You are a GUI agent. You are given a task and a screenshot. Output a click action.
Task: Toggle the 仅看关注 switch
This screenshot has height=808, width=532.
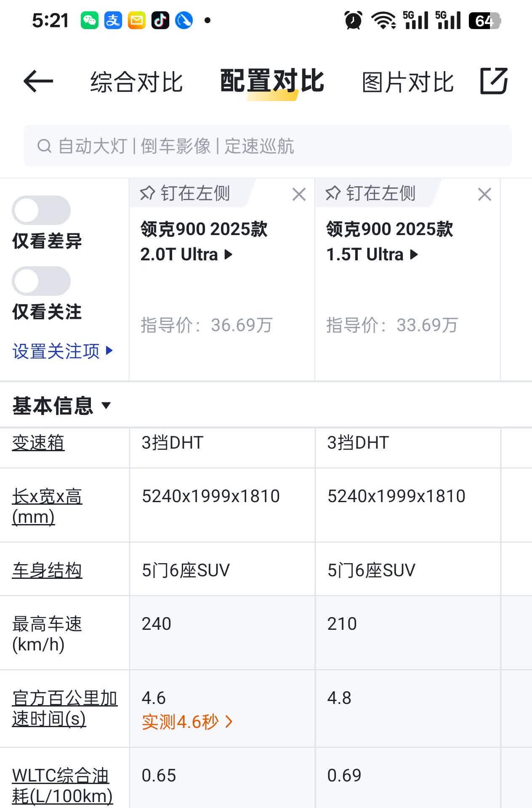coord(41,281)
